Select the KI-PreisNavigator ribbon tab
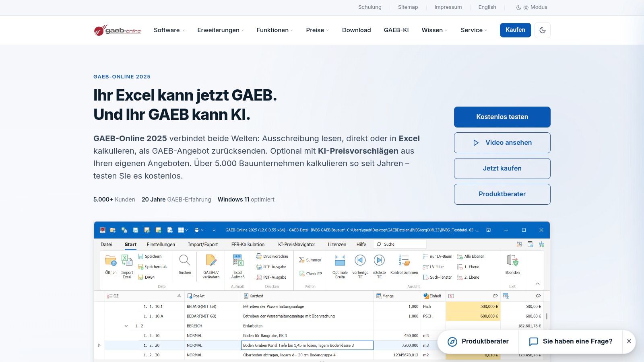644x362 pixels. (297, 245)
